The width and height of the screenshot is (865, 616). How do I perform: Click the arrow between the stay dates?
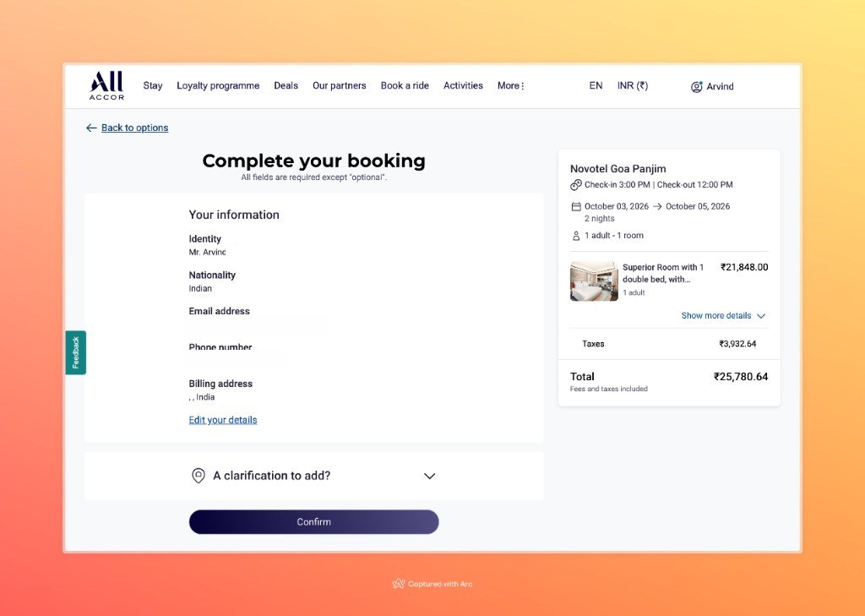click(x=657, y=206)
